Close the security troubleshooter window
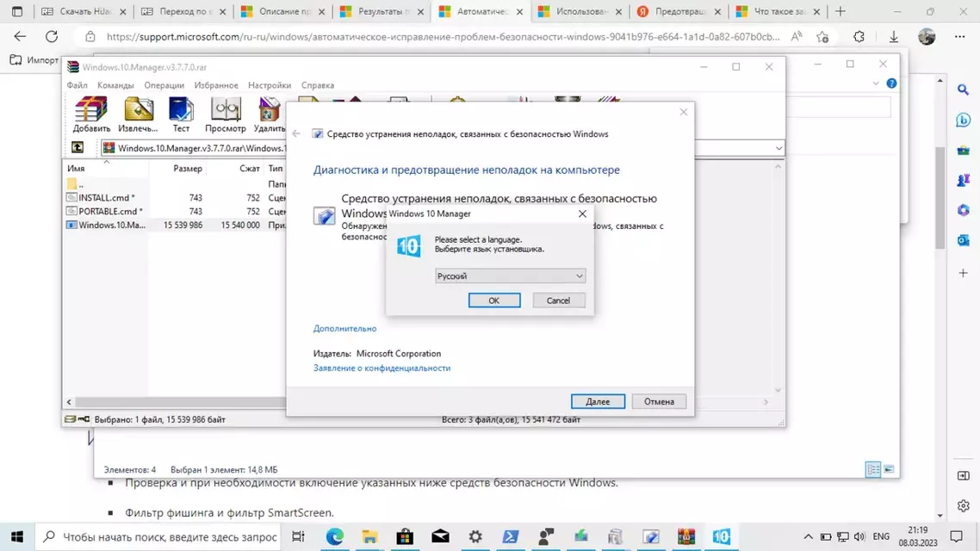The image size is (980, 551). pyautogui.click(x=683, y=112)
